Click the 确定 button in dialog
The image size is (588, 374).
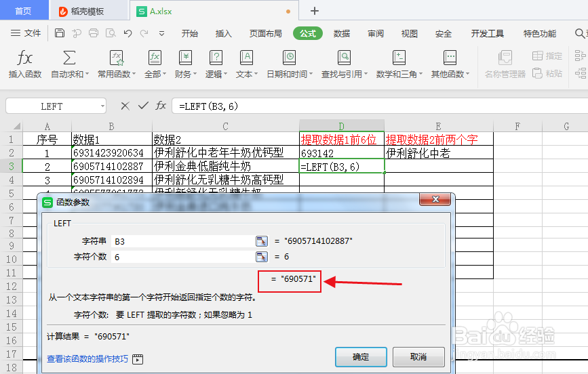tap(361, 357)
